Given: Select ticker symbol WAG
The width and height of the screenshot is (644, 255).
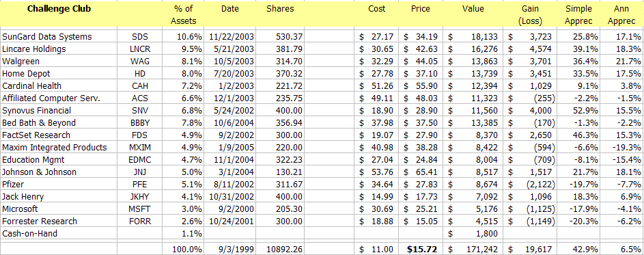Looking at the screenshot, I should tap(140, 62).
